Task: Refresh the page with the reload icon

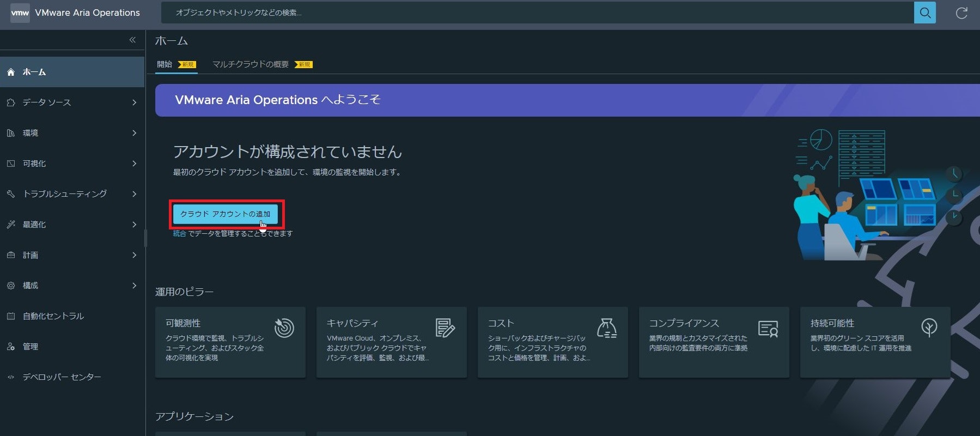Action: 961,13
